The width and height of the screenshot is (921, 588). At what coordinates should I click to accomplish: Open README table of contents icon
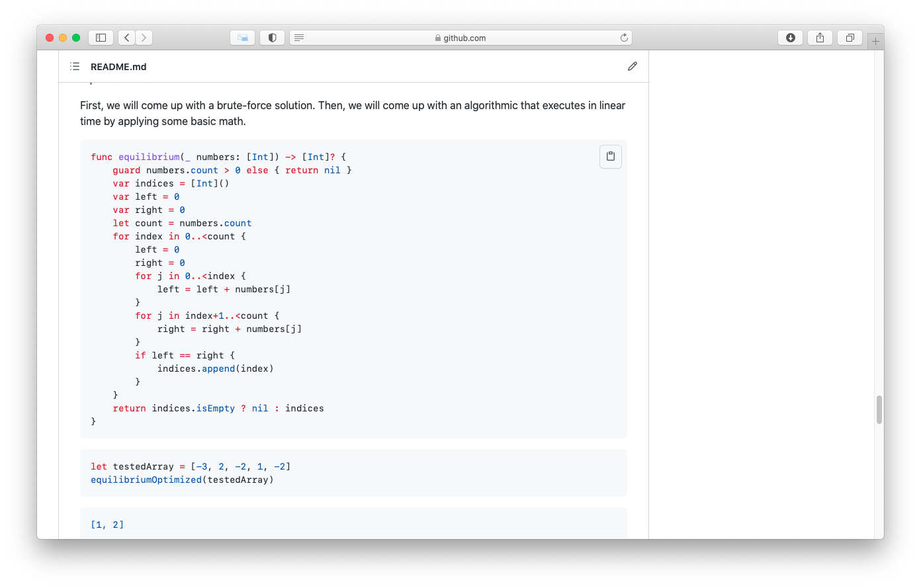coord(75,66)
